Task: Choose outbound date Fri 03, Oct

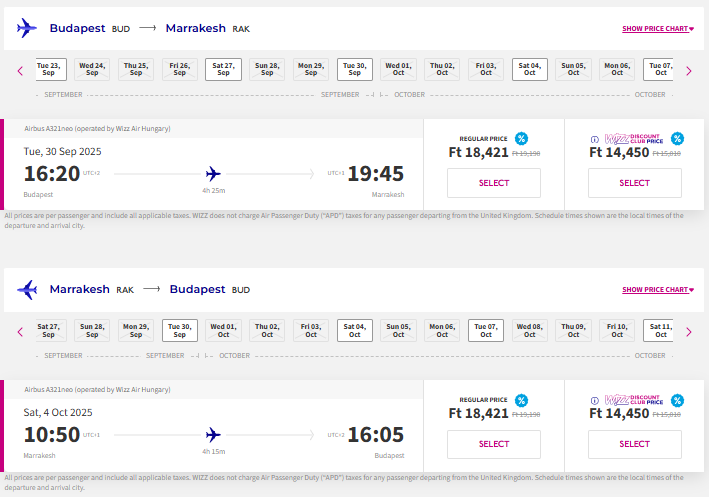Action: (486, 69)
